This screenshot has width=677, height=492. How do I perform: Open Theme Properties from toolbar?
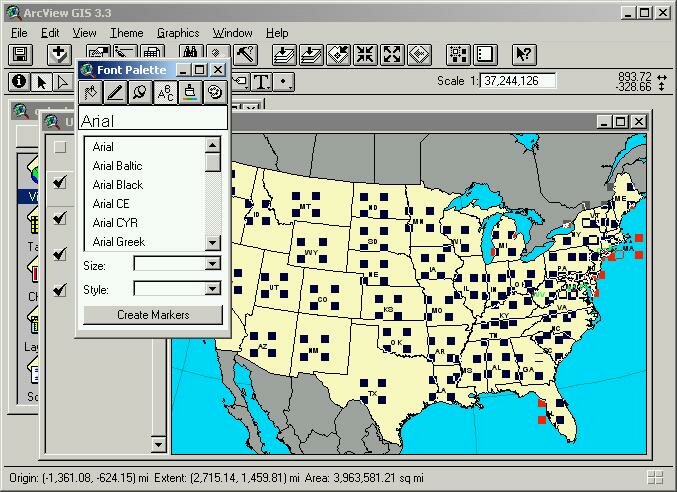[98, 51]
